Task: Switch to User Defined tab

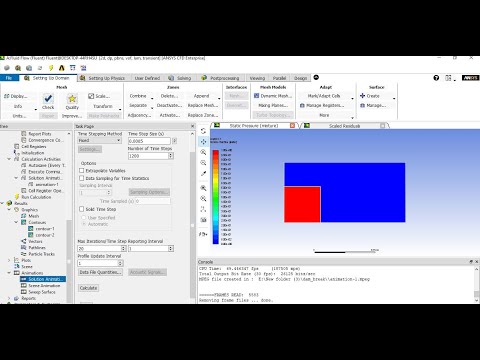Action: pos(147,78)
